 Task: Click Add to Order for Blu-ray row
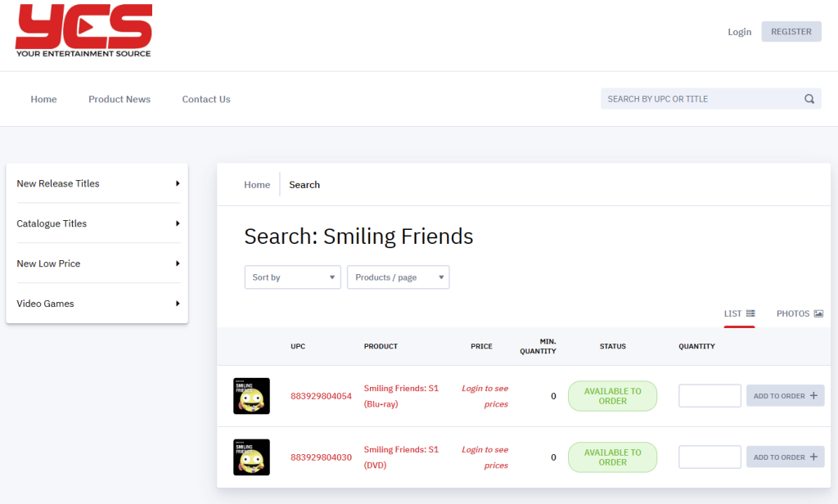785,395
